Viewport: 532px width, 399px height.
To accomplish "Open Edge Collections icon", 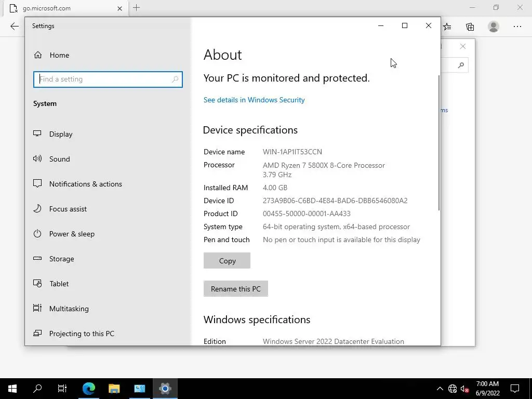I will [x=470, y=27].
